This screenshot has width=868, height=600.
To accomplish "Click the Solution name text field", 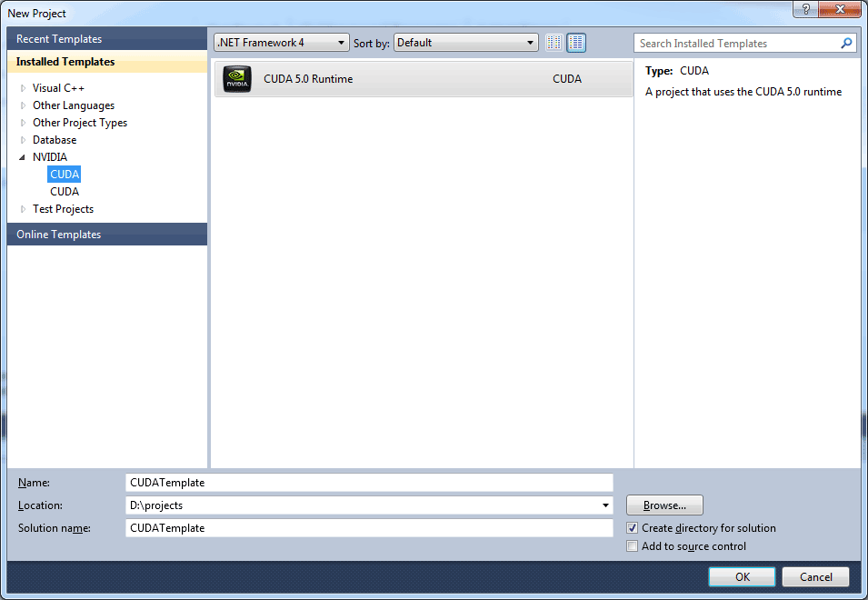I will point(369,528).
